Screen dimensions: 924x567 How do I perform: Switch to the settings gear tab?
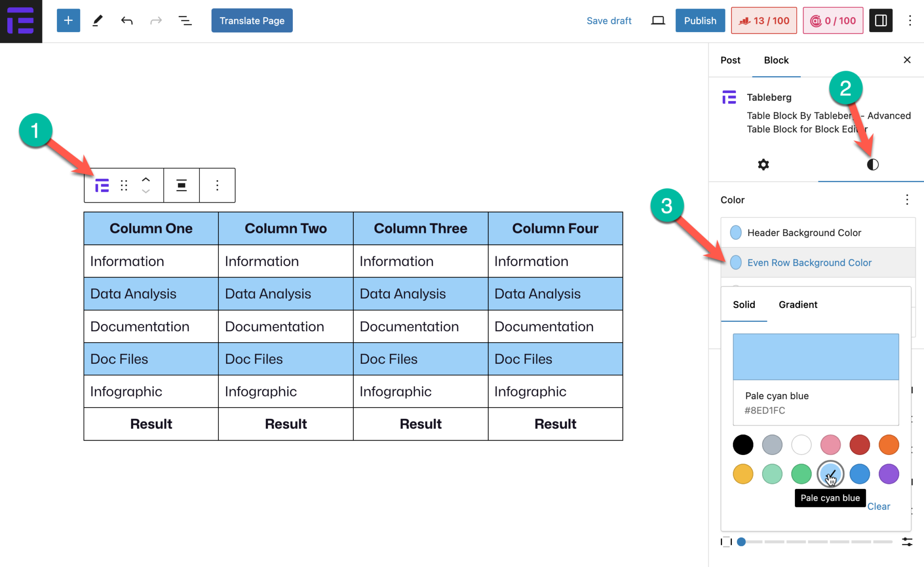coord(763,165)
